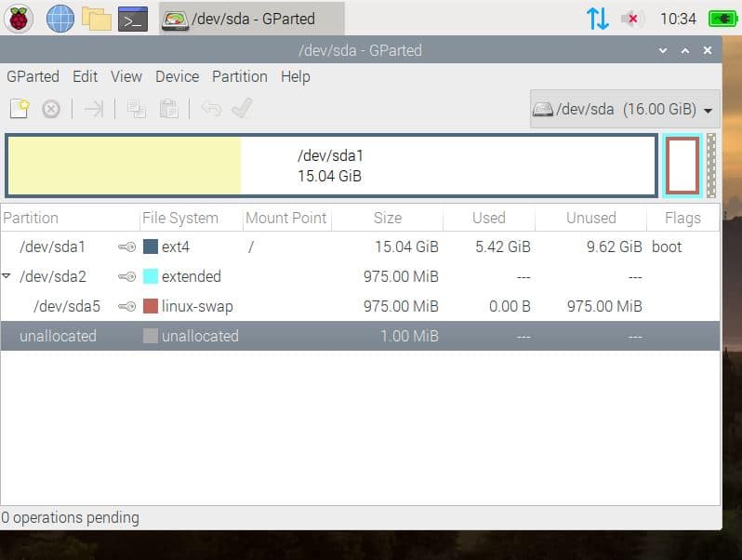Open the Device menu
Image resolution: width=742 pixels, height=560 pixels.
tap(177, 76)
